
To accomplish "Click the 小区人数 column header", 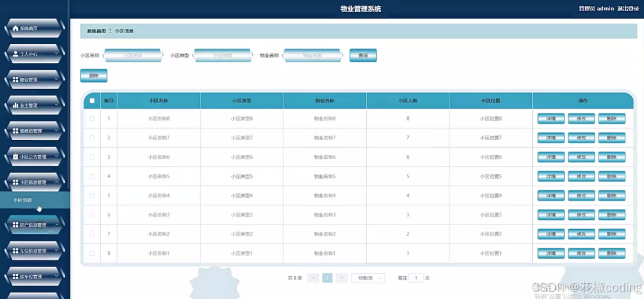I will (x=408, y=101).
